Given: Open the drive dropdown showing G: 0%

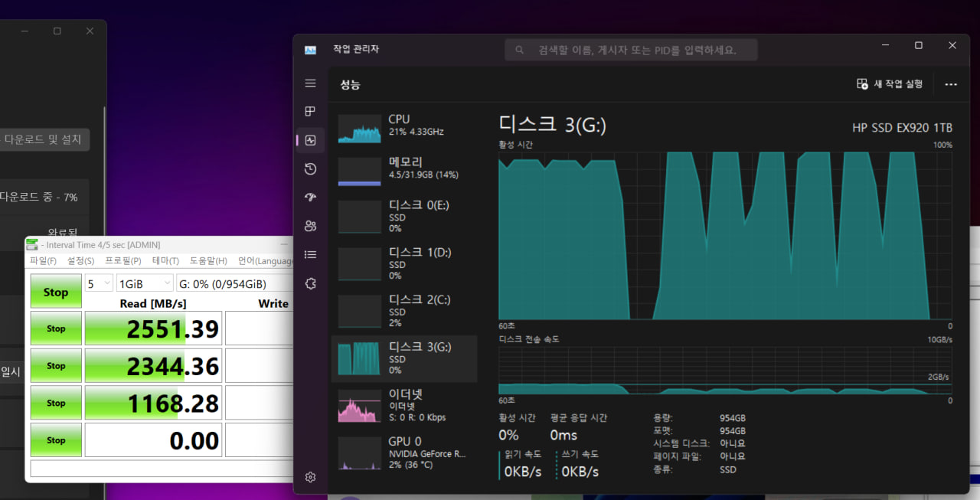Looking at the screenshot, I should pyautogui.click(x=234, y=283).
